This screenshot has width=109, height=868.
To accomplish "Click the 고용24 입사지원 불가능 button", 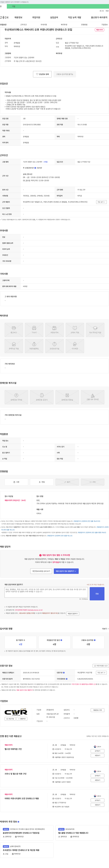I will click(64, 74).
